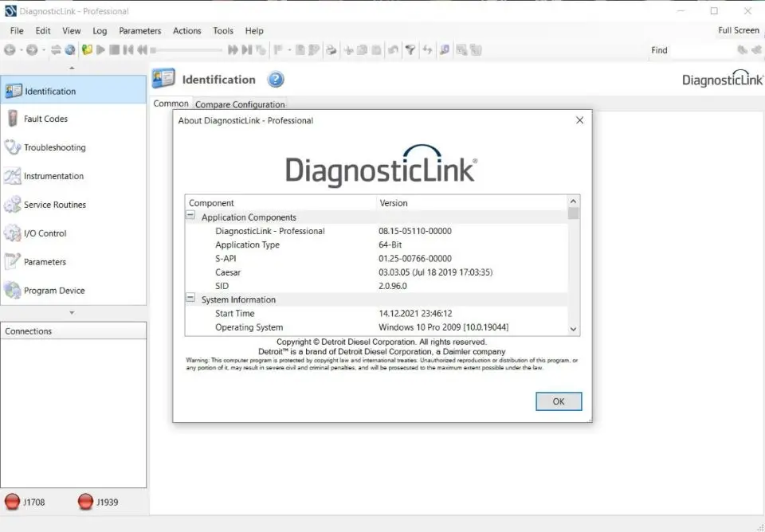Click the J1939 red status indicator
The width and height of the screenshot is (765, 532).
click(x=85, y=502)
